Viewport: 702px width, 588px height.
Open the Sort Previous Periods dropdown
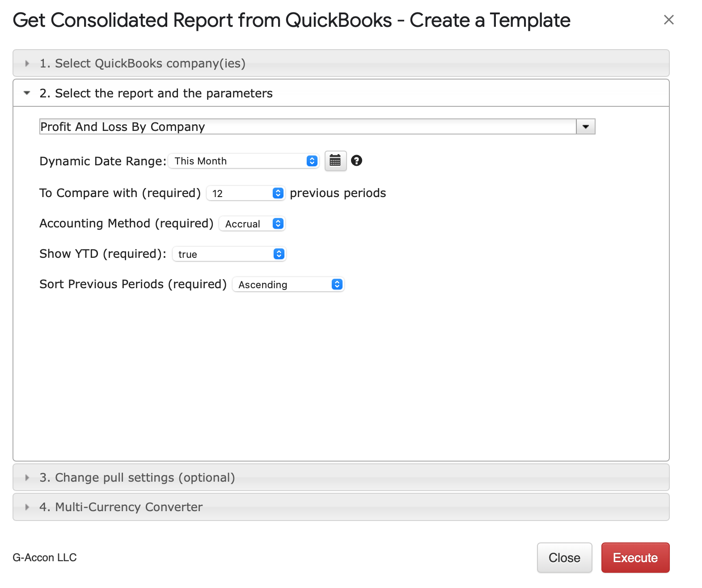(288, 284)
